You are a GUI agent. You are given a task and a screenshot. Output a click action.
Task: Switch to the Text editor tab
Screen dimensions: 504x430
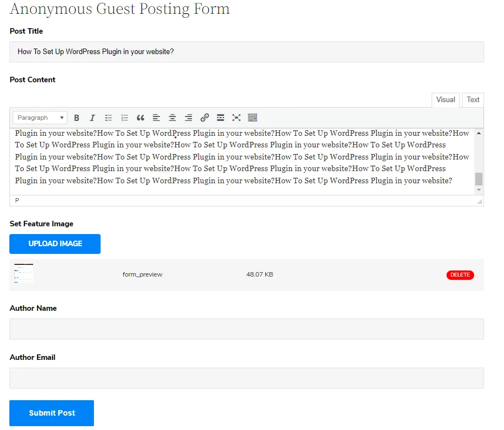(473, 100)
